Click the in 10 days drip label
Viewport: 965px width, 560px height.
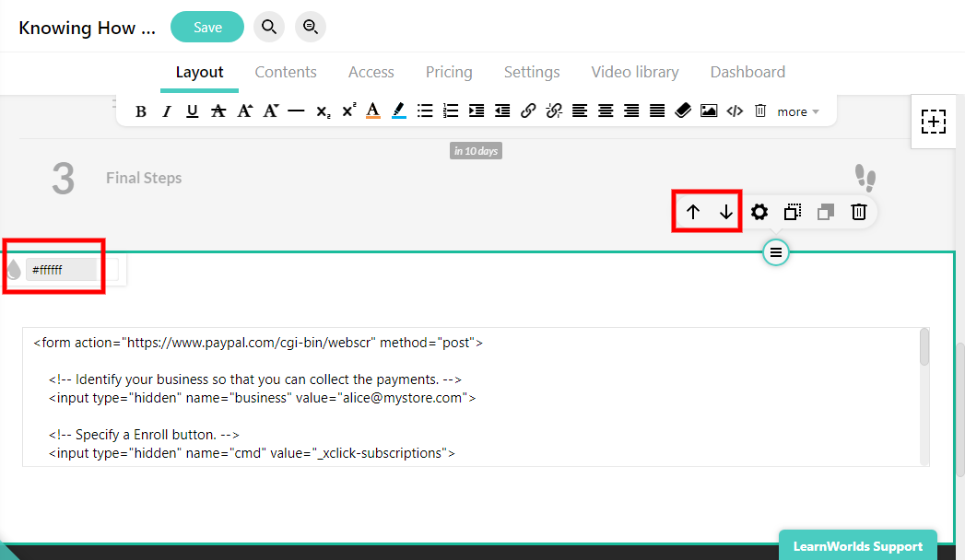point(476,151)
